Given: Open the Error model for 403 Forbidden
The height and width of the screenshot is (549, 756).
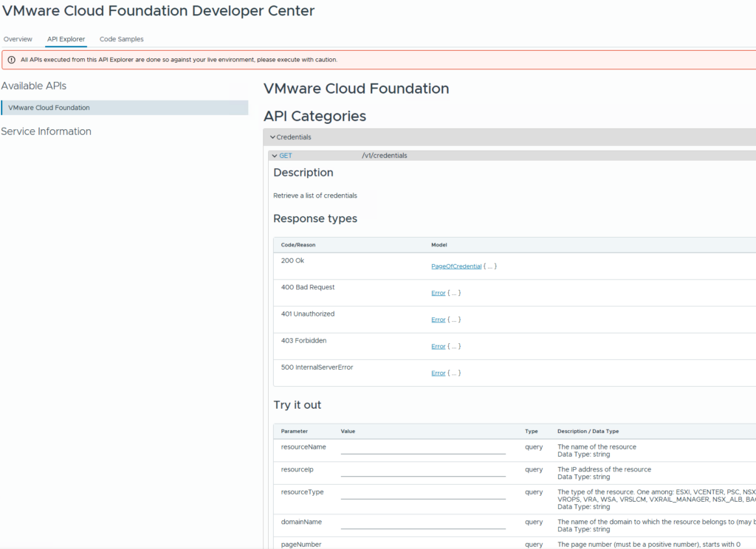Looking at the screenshot, I should 439,345.
